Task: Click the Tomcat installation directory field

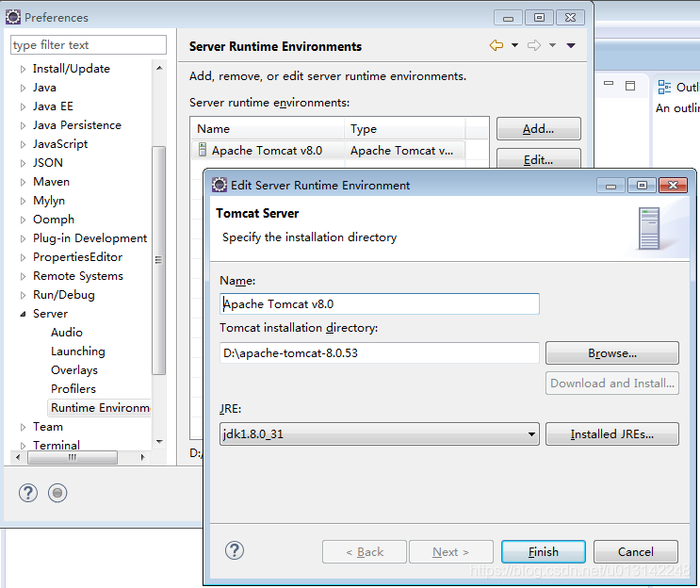Action: point(380,352)
